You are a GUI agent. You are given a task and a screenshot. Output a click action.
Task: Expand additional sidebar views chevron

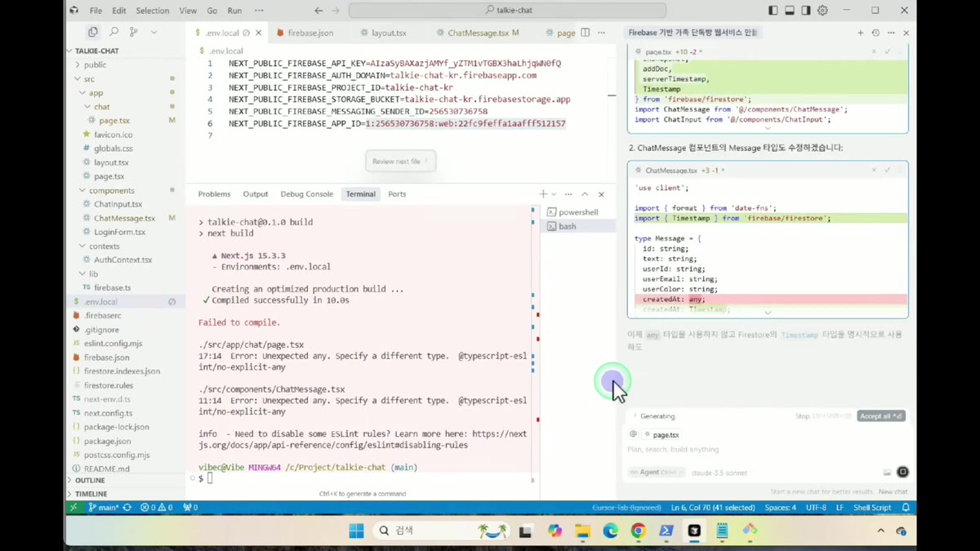click(154, 32)
